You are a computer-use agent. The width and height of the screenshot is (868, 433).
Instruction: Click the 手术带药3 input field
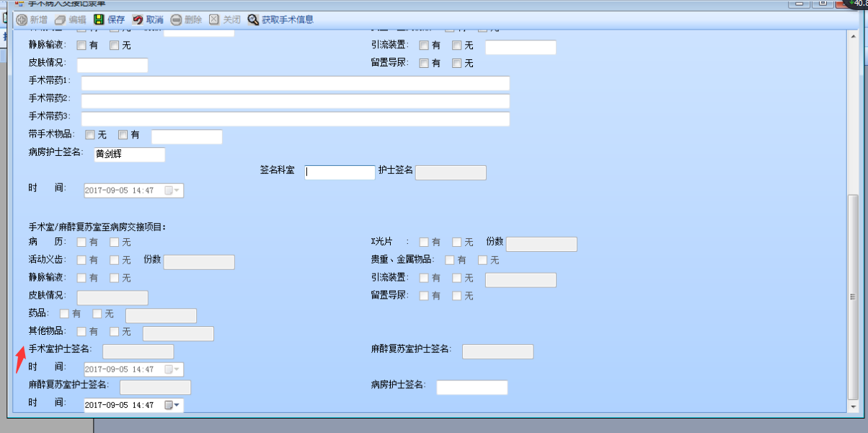[x=296, y=119]
